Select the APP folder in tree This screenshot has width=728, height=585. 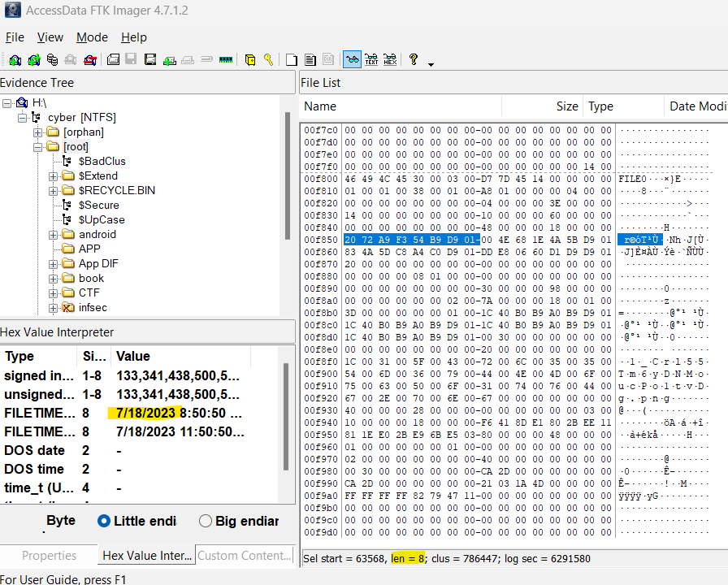point(89,249)
